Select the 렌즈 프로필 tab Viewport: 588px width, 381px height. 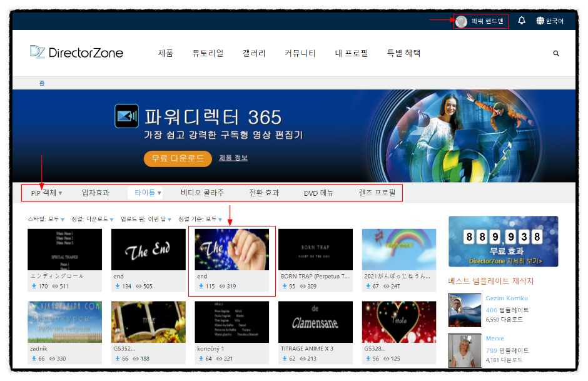pyautogui.click(x=377, y=193)
